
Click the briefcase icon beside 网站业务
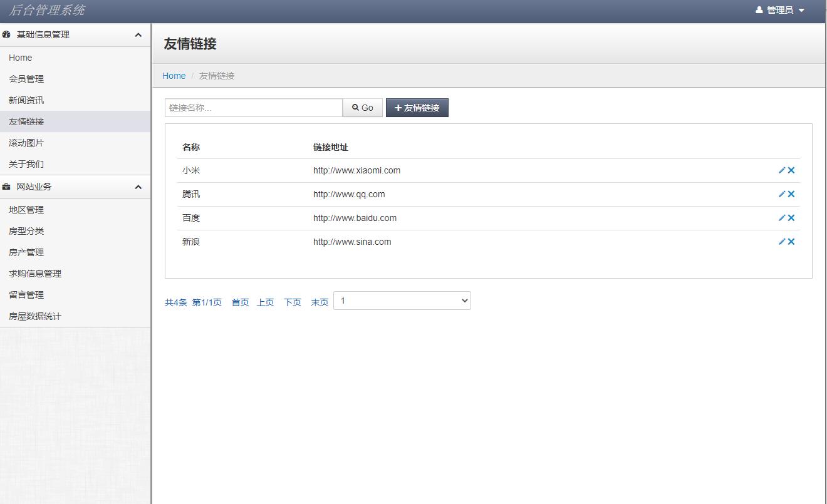pyautogui.click(x=6, y=187)
